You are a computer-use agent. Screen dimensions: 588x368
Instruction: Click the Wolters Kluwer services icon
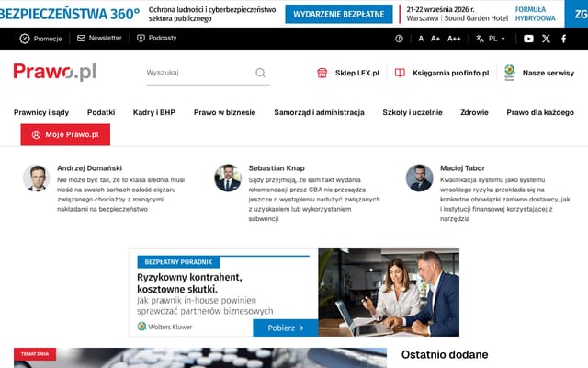click(x=510, y=72)
